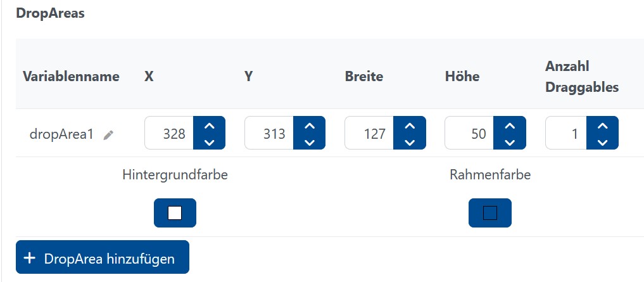The image size is (644, 282).
Task: Select the Höhe field containing 50
Action: [469, 134]
